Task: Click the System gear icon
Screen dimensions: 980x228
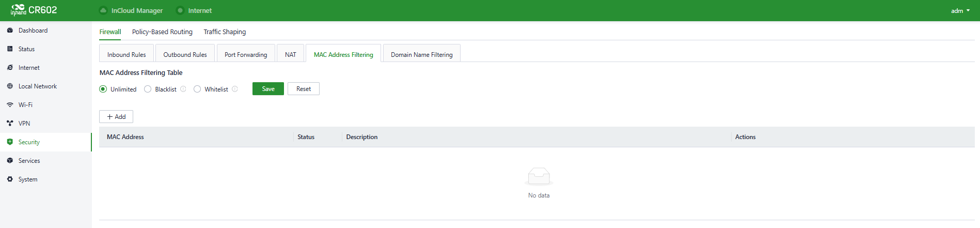Action: [10, 179]
